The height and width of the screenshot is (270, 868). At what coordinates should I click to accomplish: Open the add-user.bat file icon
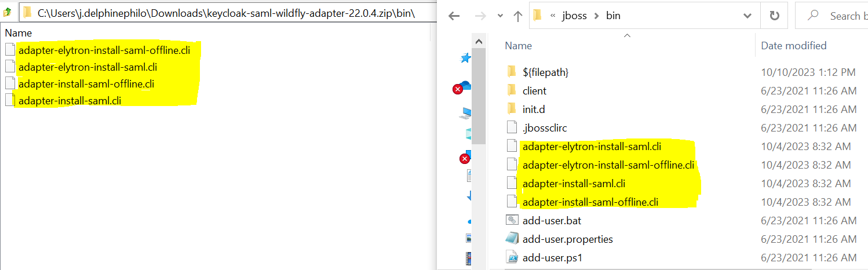click(x=512, y=220)
